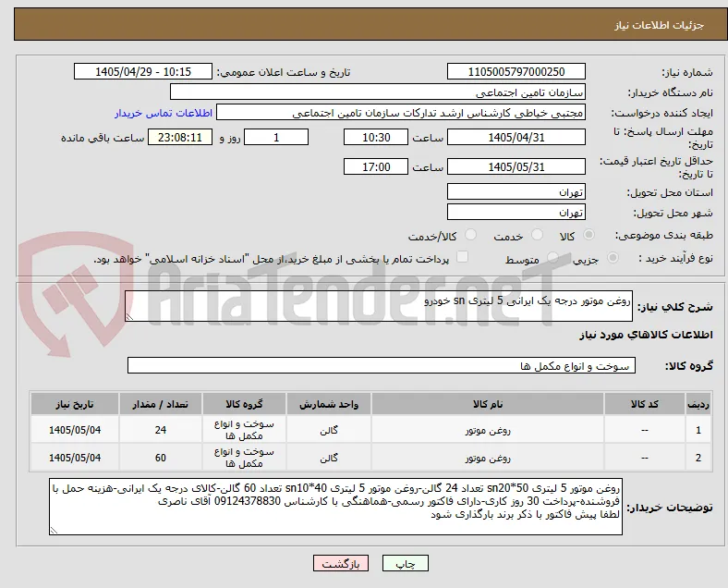Click the تعداد / مقدار column header

(161, 404)
